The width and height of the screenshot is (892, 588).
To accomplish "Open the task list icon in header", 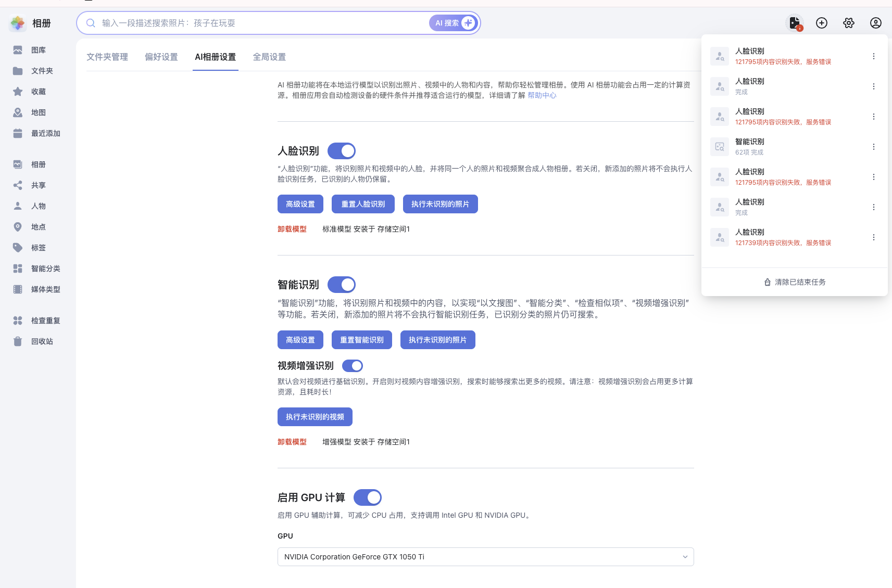I will [x=794, y=23].
